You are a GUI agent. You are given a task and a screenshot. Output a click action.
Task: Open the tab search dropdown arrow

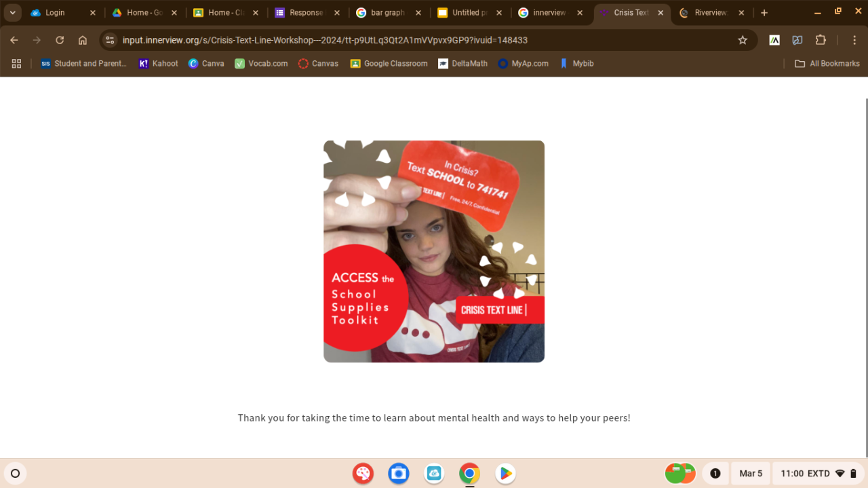pos(13,13)
